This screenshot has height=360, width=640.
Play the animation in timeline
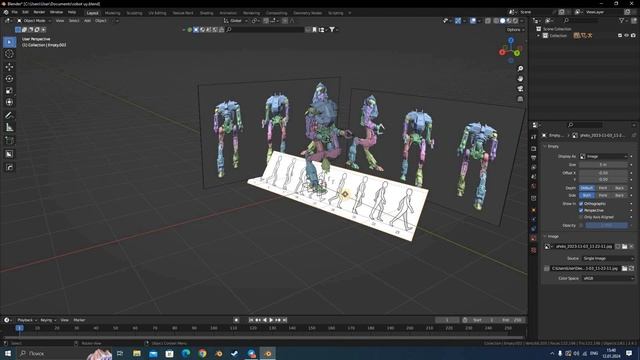[271, 320]
